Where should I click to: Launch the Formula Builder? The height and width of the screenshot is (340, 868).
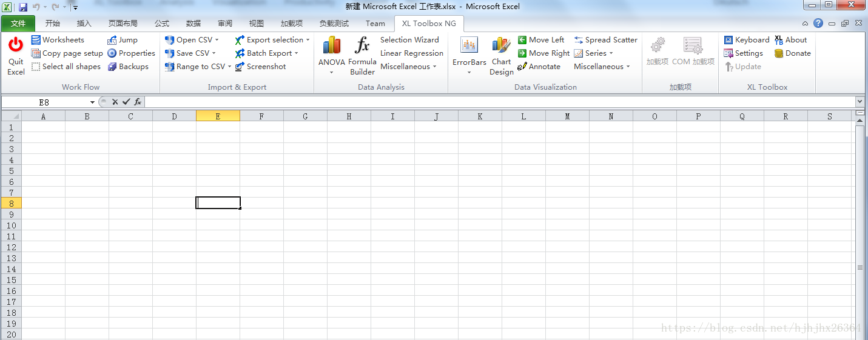coord(362,55)
